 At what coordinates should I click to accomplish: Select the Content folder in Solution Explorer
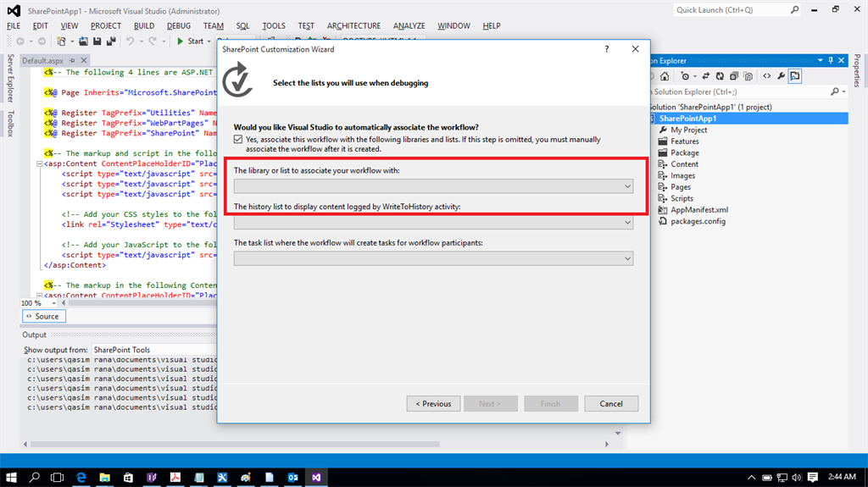684,164
